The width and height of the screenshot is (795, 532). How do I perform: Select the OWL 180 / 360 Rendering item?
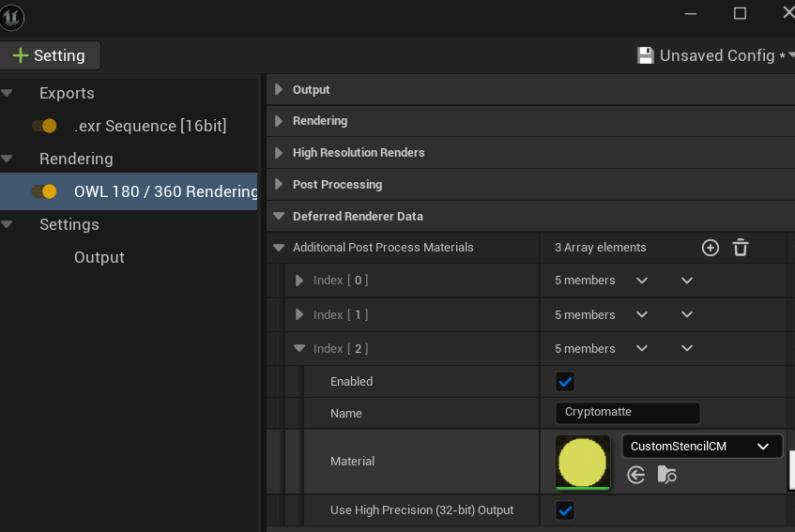(x=166, y=191)
